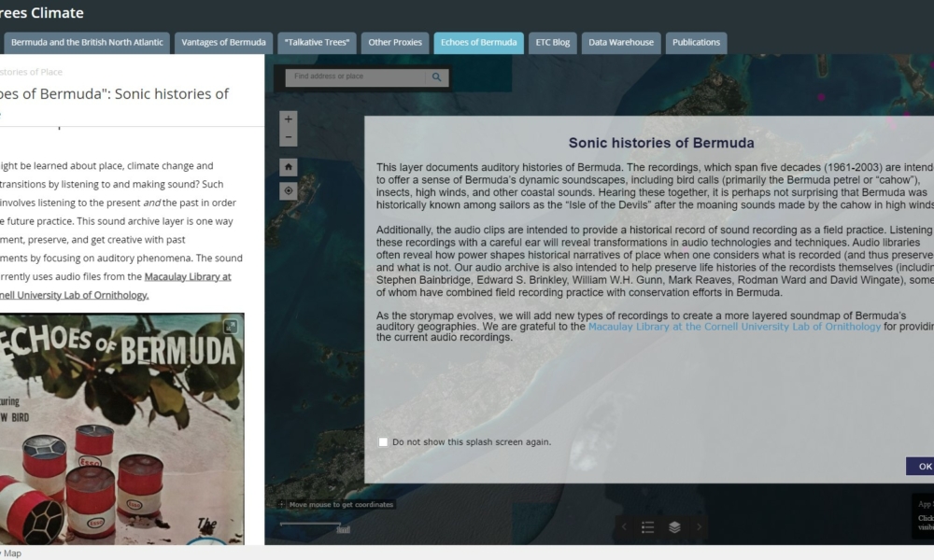Expand the Echoes of Bermuda image fullscreen

pyautogui.click(x=230, y=326)
